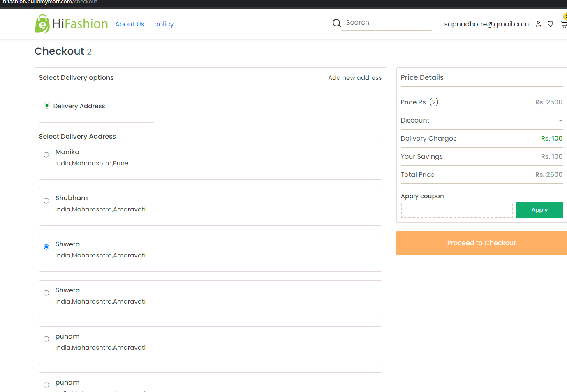Click the Select Delivery options heading

[76, 78]
